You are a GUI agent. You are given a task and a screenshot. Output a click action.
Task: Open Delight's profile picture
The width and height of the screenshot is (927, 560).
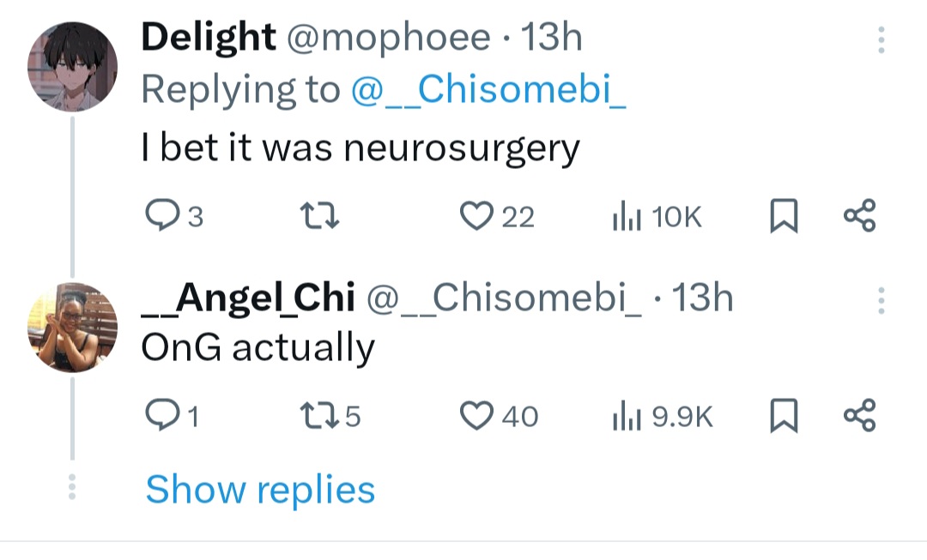click(72, 67)
